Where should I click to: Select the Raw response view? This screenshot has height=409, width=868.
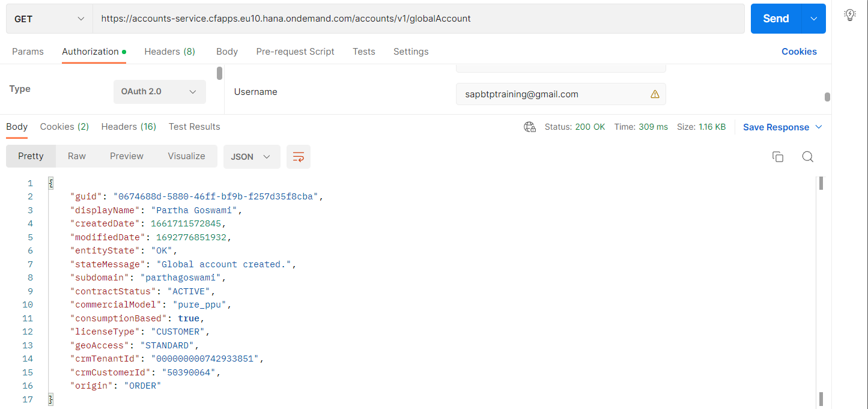(77, 156)
